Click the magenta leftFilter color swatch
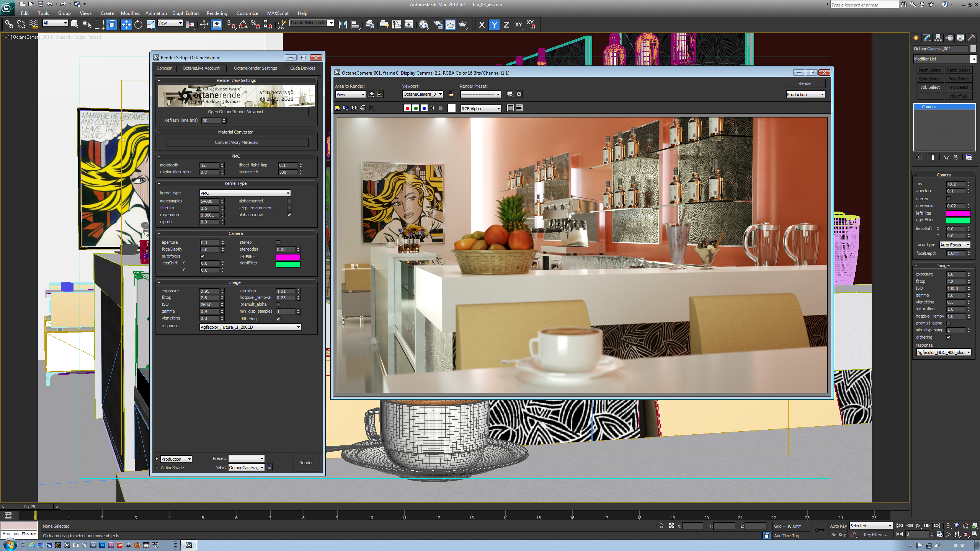 coord(288,257)
